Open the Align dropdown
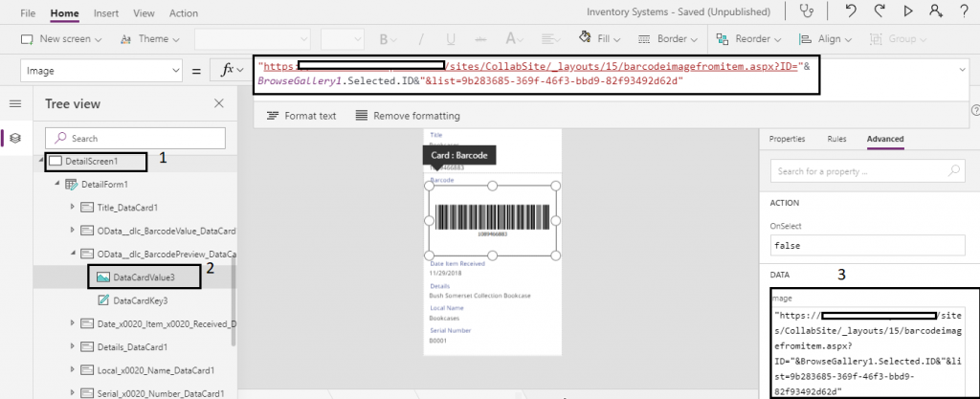The height and width of the screenshot is (399, 980). (826, 38)
